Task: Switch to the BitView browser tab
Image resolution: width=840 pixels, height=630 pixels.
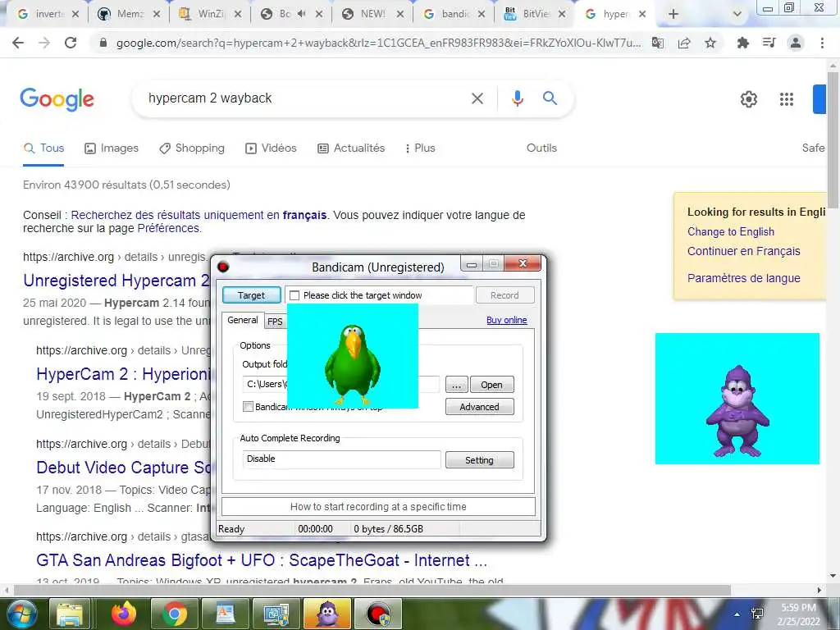Action: (x=536, y=14)
